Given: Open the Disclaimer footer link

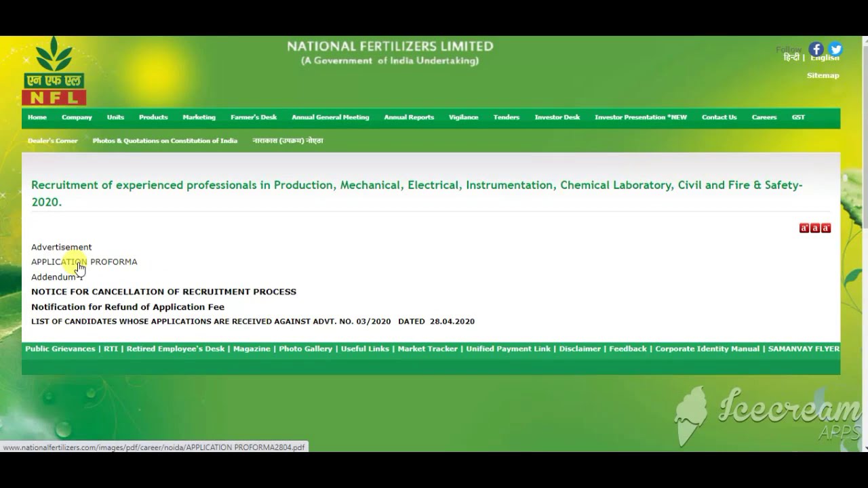Looking at the screenshot, I should (x=580, y=349).
